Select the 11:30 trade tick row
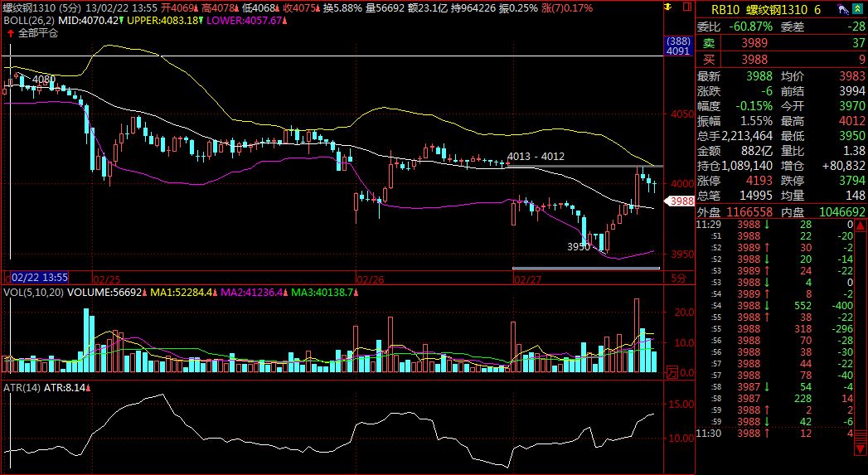 (x=775, y=434)
